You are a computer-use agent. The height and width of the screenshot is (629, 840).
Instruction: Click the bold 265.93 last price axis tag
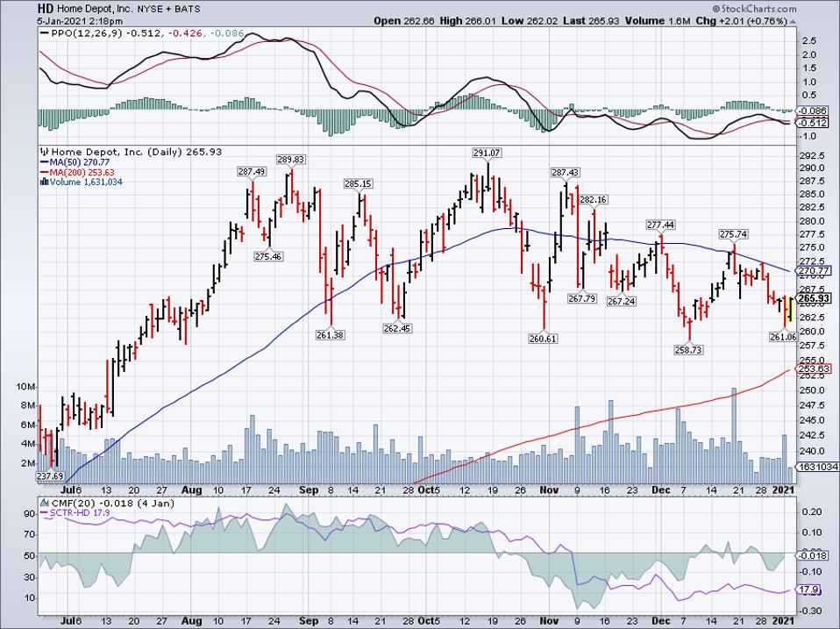pyautogui.click(x=815, y=298)
